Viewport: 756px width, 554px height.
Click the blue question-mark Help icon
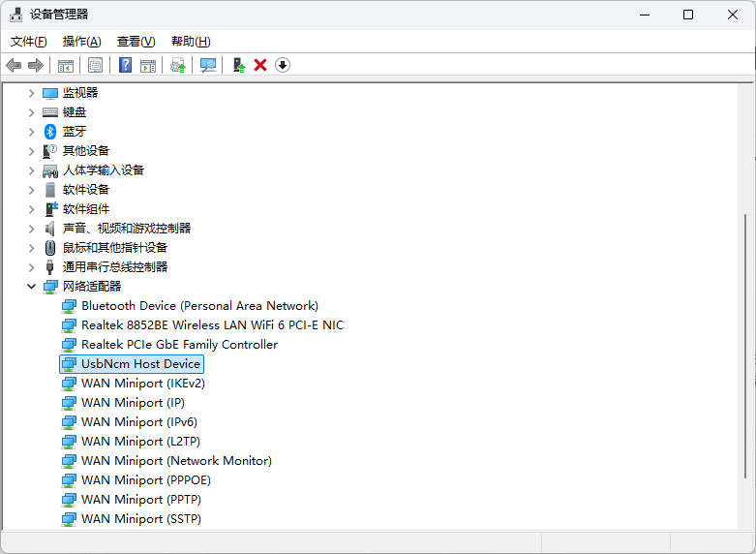126,65
